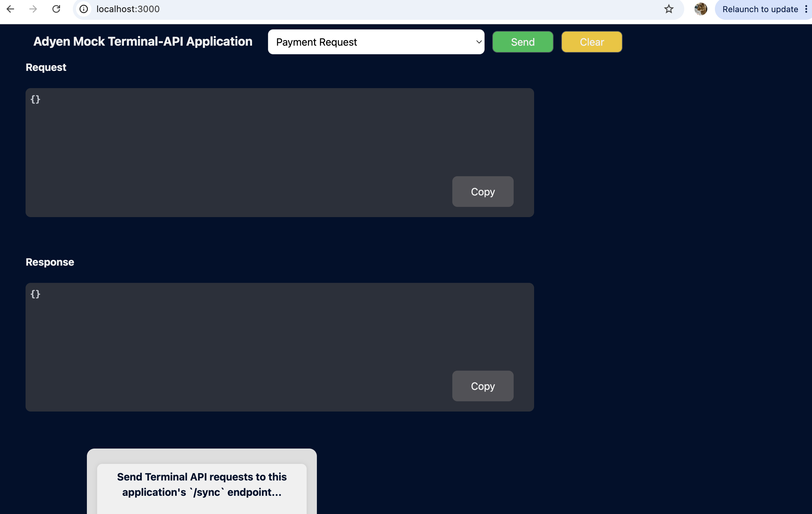The image size is (812, 514).
Task: View site information icon
Action: (x=84, y=9)
